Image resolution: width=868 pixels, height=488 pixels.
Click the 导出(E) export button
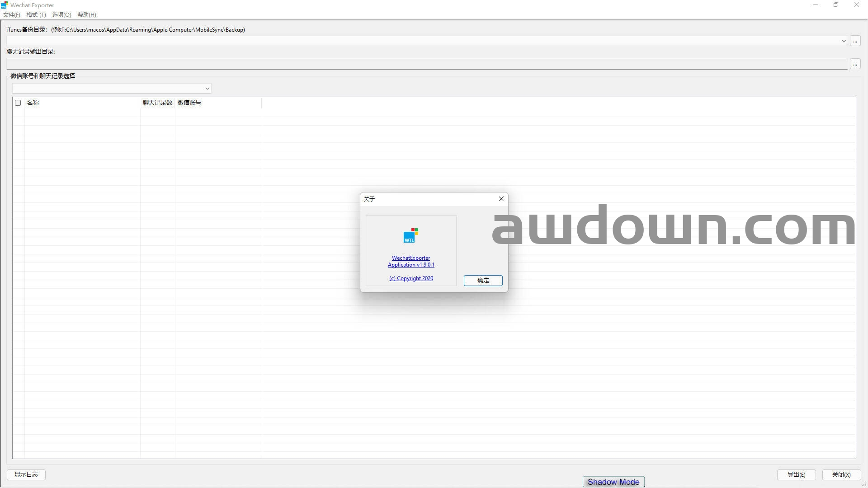click(796, 474)
